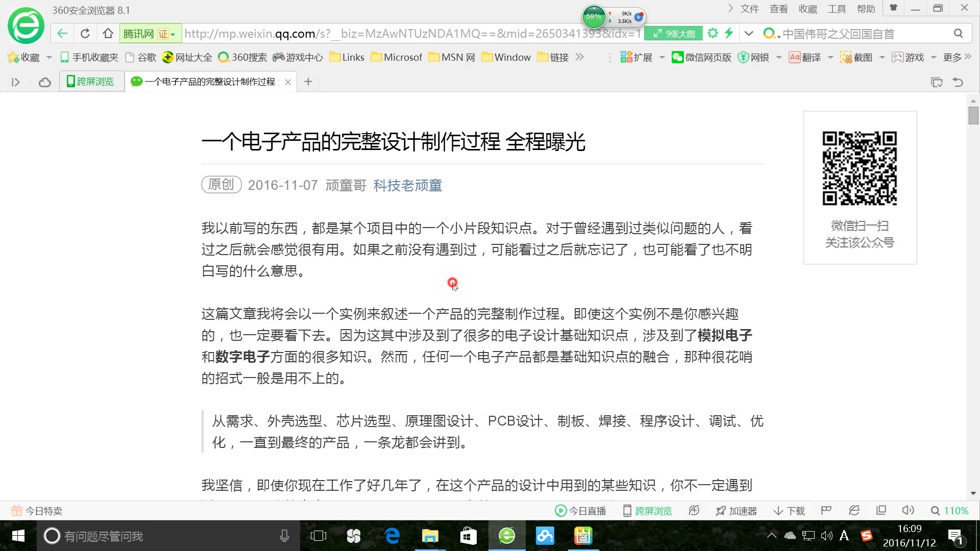Open the 游戏中心 game center
This screenshot has width=980, height=551.
pos(298,57)
